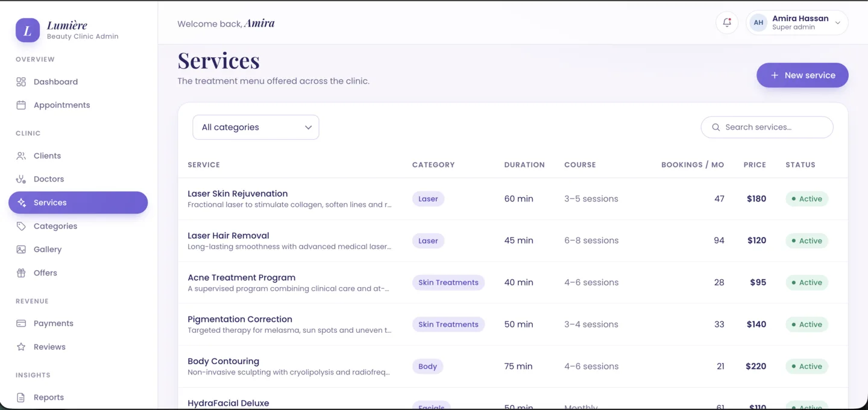Click the STATUS column header
The width and height of the screenshot is (868, 410).
800,165
